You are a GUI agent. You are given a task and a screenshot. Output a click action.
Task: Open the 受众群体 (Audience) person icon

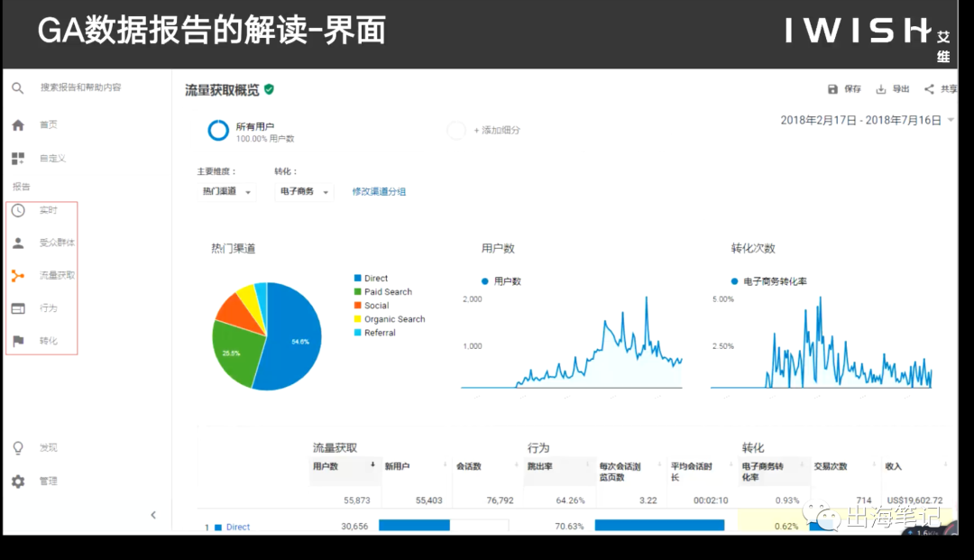pos(18,241)
